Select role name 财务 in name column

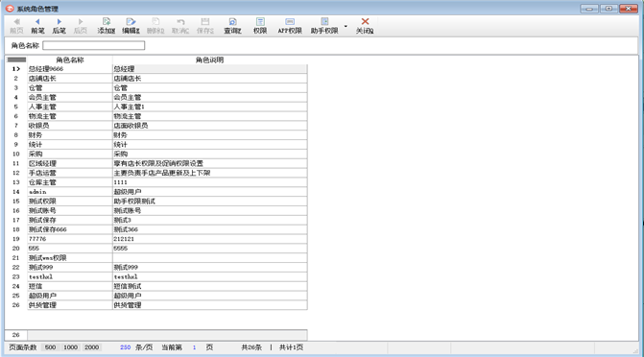pyautogui.click(x=70, y=135)
